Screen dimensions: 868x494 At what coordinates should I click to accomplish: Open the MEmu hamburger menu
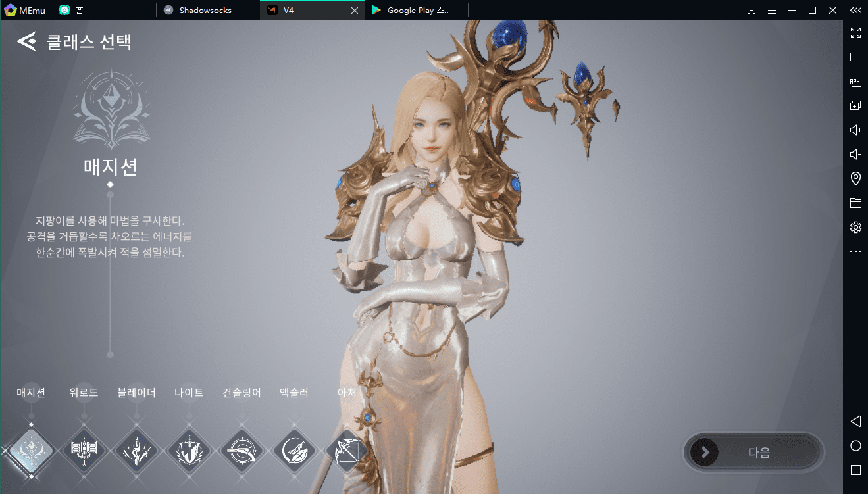coord(772,10)
